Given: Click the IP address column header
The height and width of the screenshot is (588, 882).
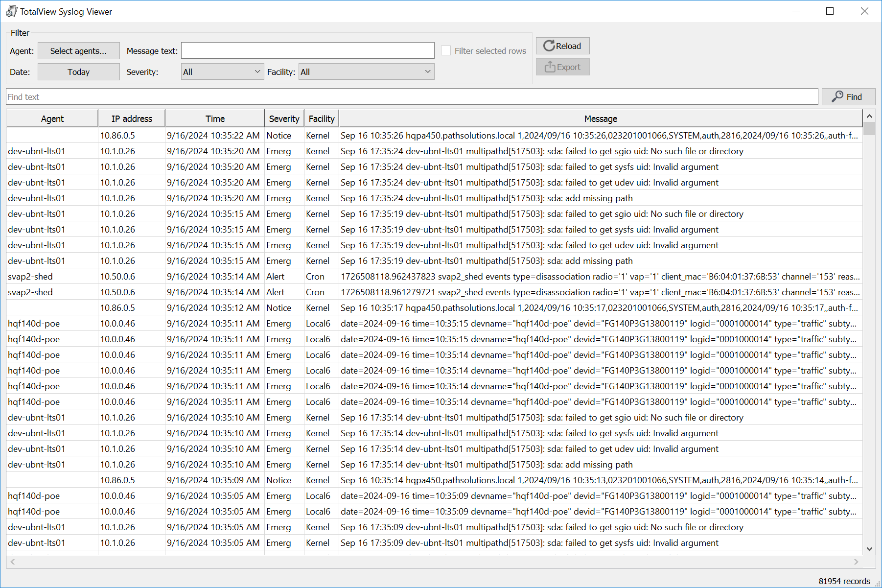Looking at the screenshot, I should point(132,118).
